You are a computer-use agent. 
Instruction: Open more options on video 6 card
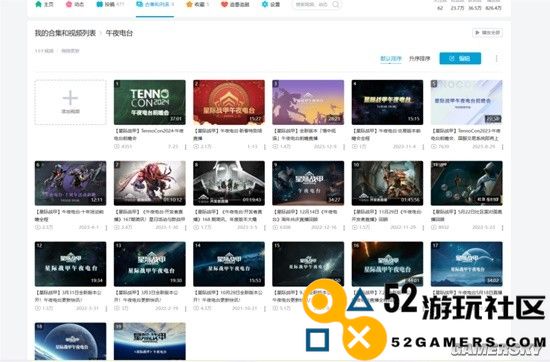pyautogui.click(x=106, y=228)
